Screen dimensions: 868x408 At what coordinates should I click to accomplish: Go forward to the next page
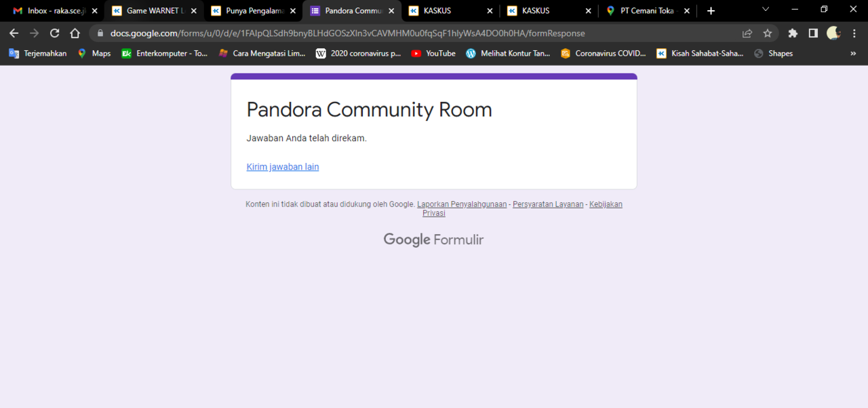tap(35, 33)
